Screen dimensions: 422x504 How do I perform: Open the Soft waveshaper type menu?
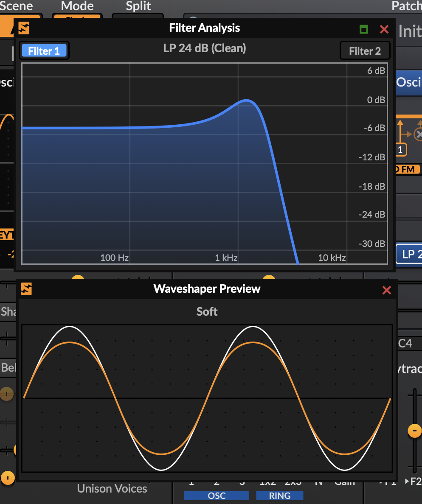click(x=207, y=312)
